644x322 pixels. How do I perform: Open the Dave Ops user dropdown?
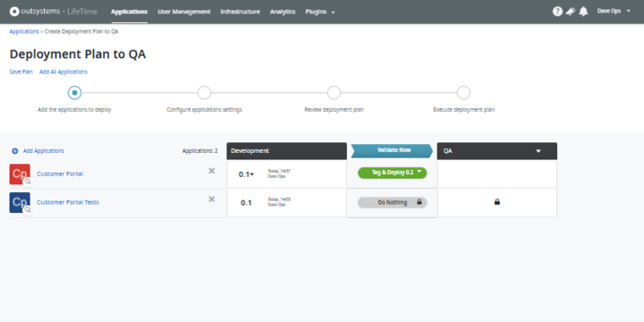[614, 12]
